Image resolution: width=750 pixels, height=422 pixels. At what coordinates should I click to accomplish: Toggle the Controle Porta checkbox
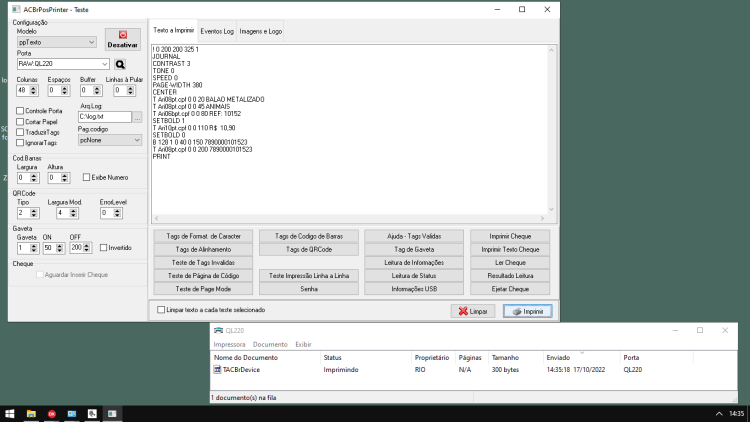tap(20, 111)
